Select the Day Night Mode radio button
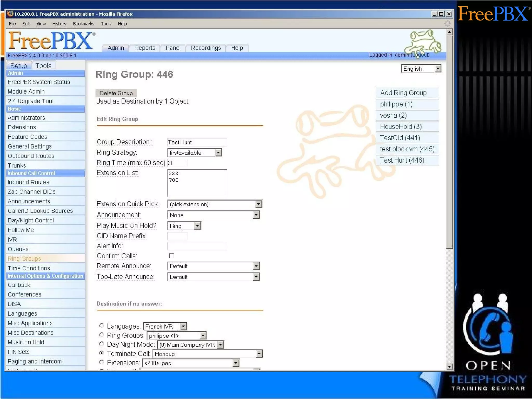The image size is (532, 399). click(x=102, y=344)
